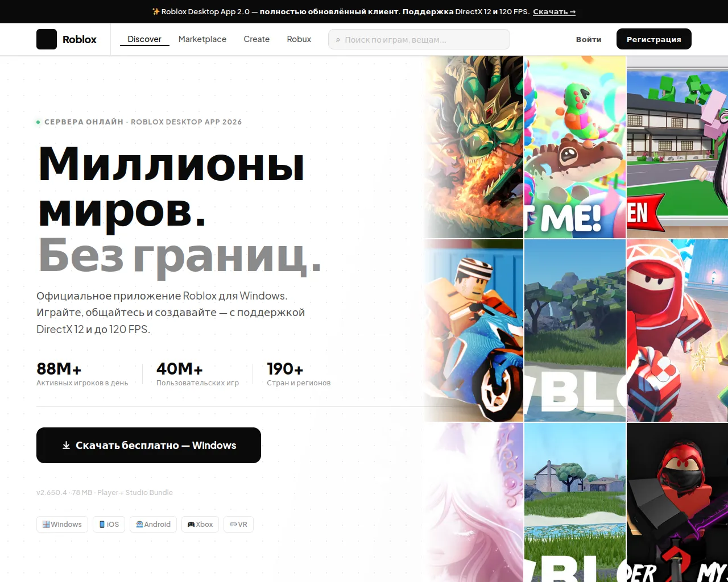728x582 pixels.
Task: Click the «Стран и регионов» label
Action: coord(299,383)
